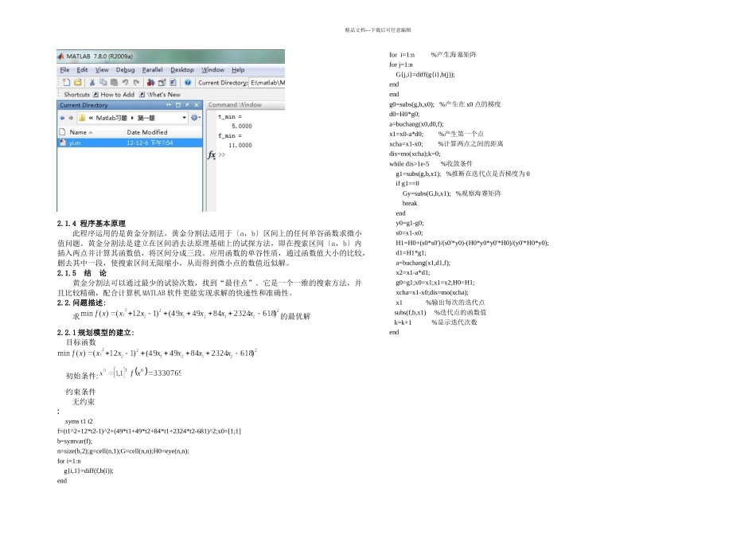Undock the Current Directory panel
756x535 pixels.
187,104
